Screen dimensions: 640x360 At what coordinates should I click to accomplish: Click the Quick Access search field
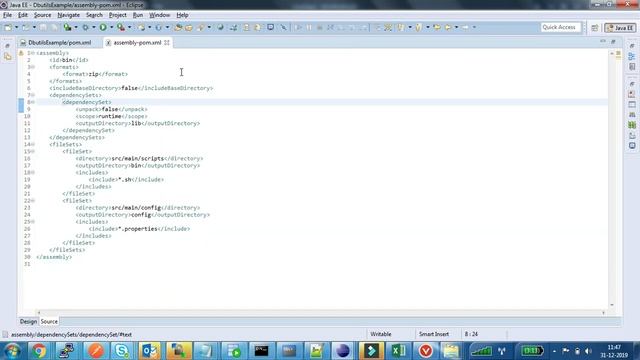(x=560, y=27)
